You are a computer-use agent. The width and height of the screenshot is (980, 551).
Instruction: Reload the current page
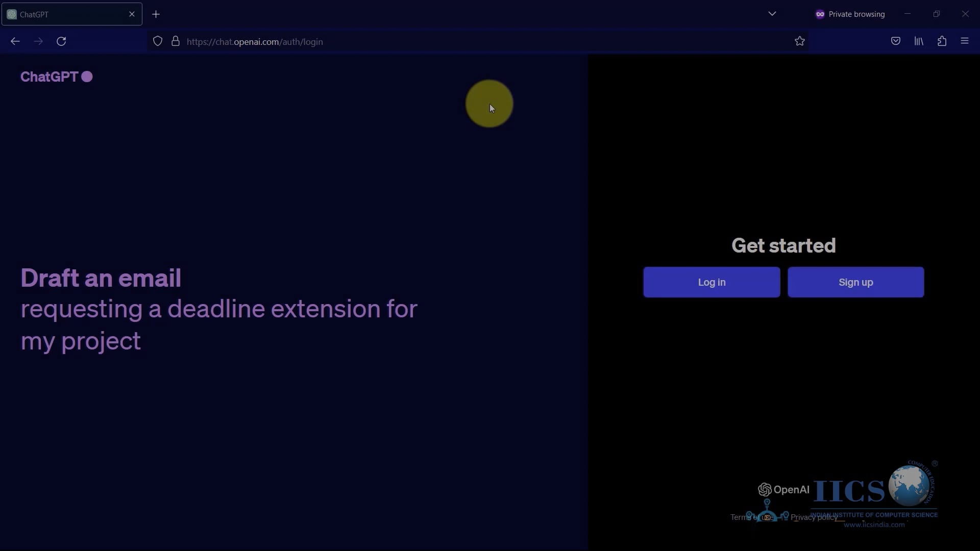61,41
